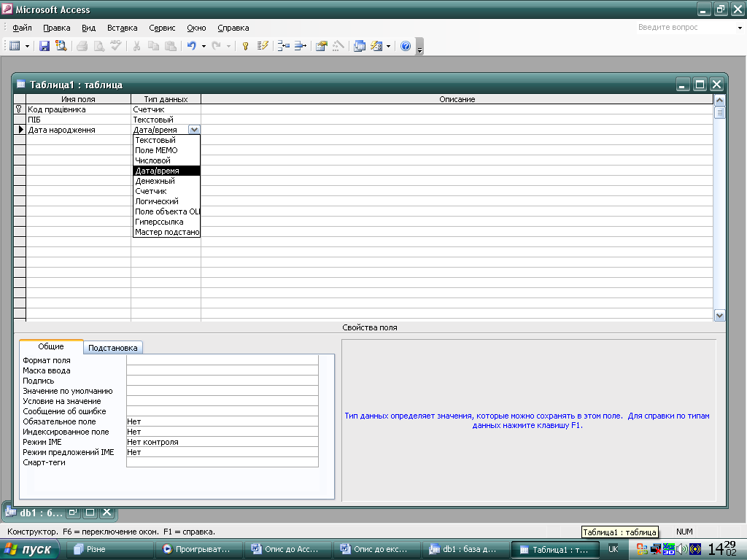Choose 'Гиперссылка' data type option

(167, 222)
